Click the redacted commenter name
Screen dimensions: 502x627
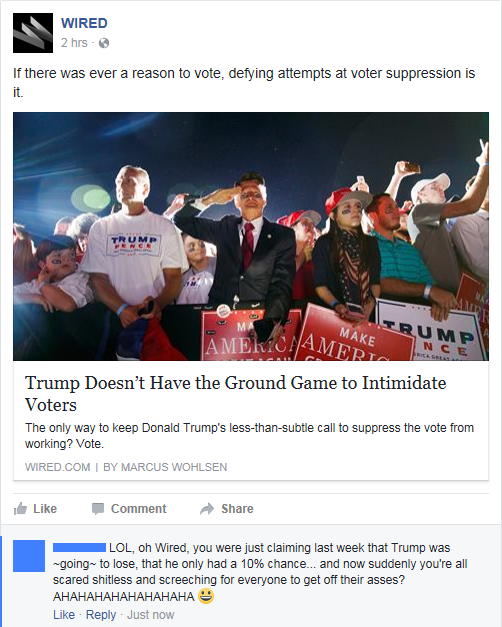(x=79, y=547)
